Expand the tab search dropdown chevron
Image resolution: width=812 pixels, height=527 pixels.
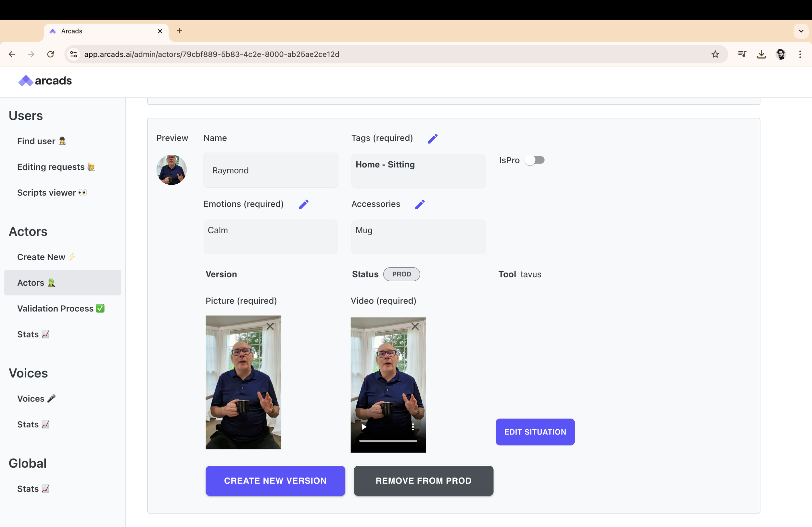click(801, 31)
